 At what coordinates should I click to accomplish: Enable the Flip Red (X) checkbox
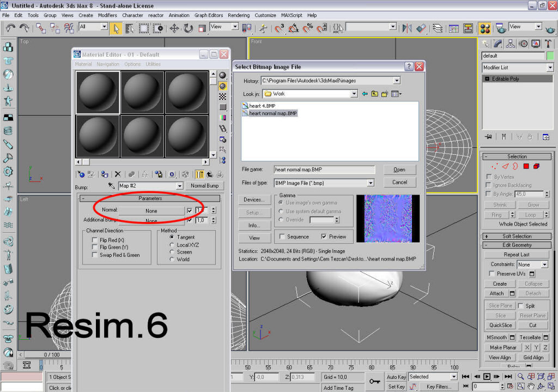pos(95,240)
